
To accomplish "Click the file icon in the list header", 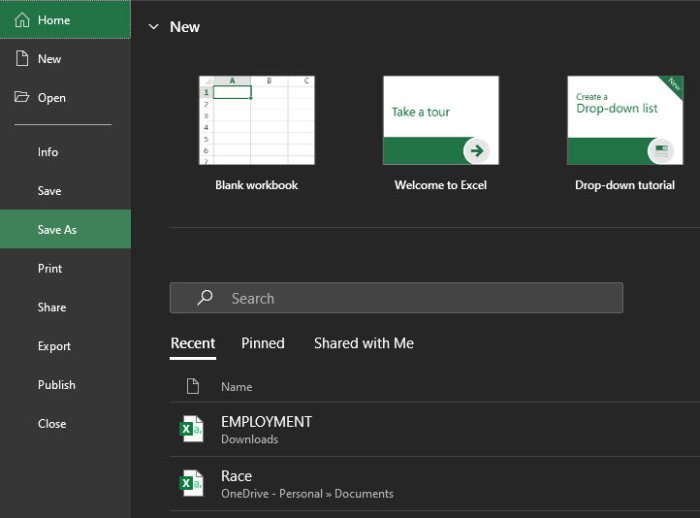I will tap(193, 386).
